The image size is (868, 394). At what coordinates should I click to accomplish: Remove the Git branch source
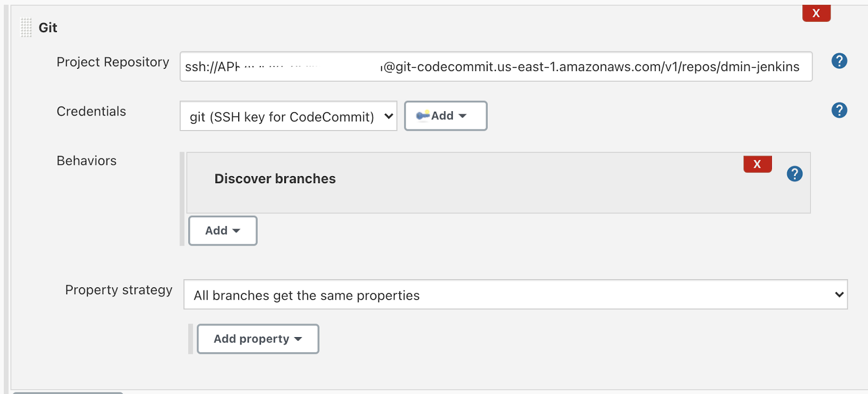[816, 13]
